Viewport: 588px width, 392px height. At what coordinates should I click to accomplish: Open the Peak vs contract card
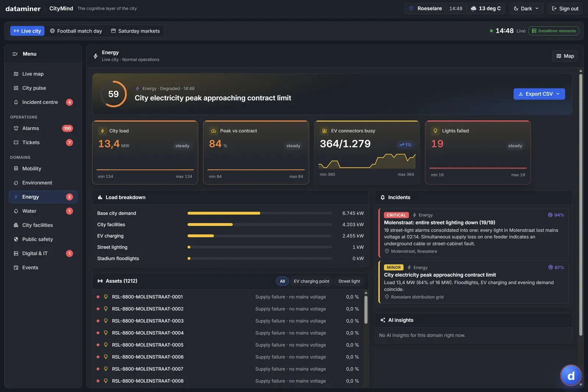(256, 152)
